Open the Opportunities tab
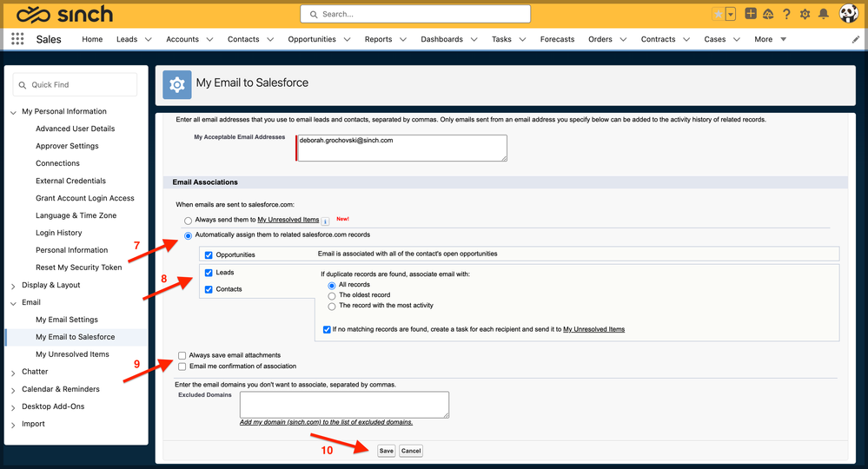The image size is (868, 469). (x=312, y=39)
